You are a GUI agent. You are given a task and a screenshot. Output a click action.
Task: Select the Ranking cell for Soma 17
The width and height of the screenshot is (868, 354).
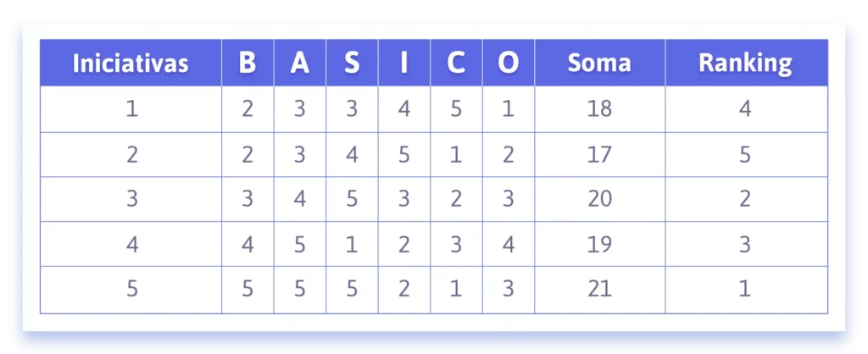click(x=745, y=155)
